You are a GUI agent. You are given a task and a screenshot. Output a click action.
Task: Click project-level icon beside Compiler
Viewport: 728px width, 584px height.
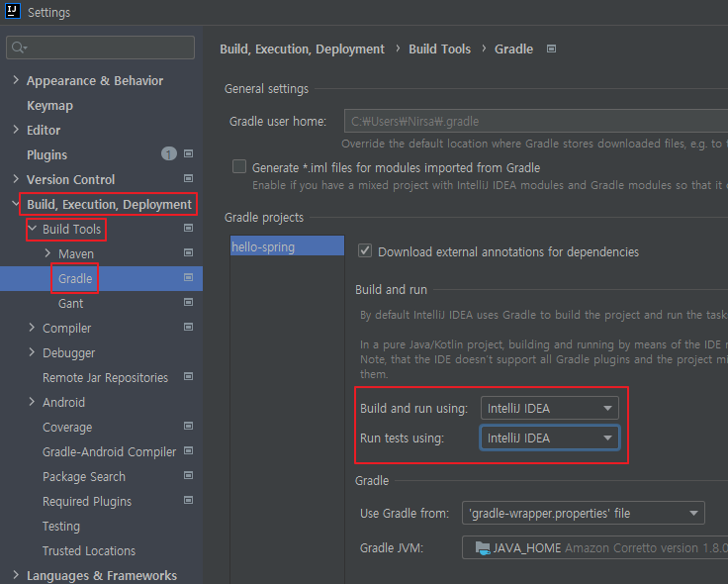pos(188,327)
